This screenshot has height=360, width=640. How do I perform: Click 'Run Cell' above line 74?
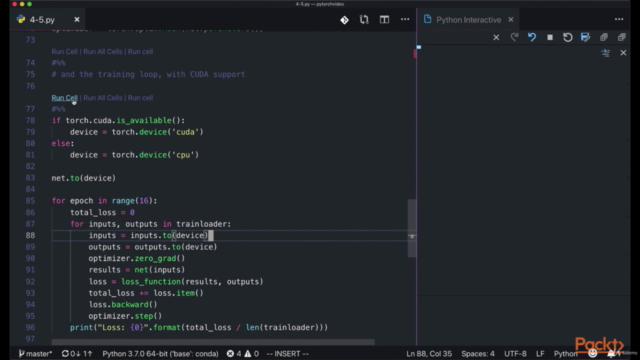click(64, 52)
